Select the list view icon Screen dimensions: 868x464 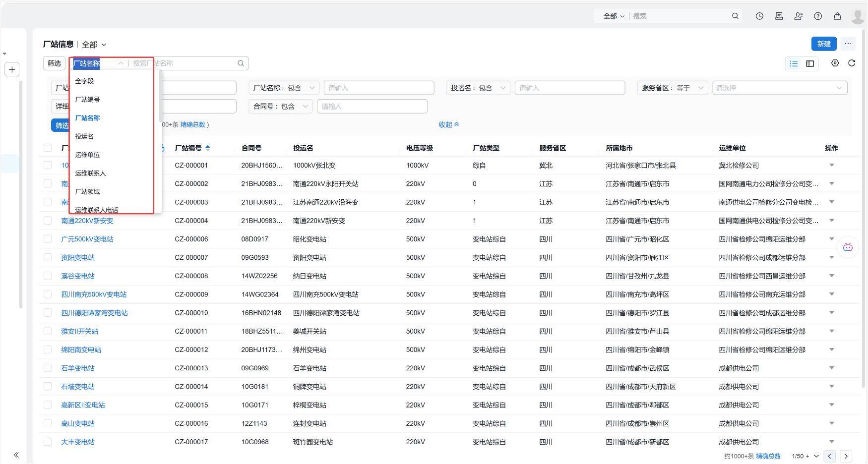pyautogui.click(x=794, y=63)
